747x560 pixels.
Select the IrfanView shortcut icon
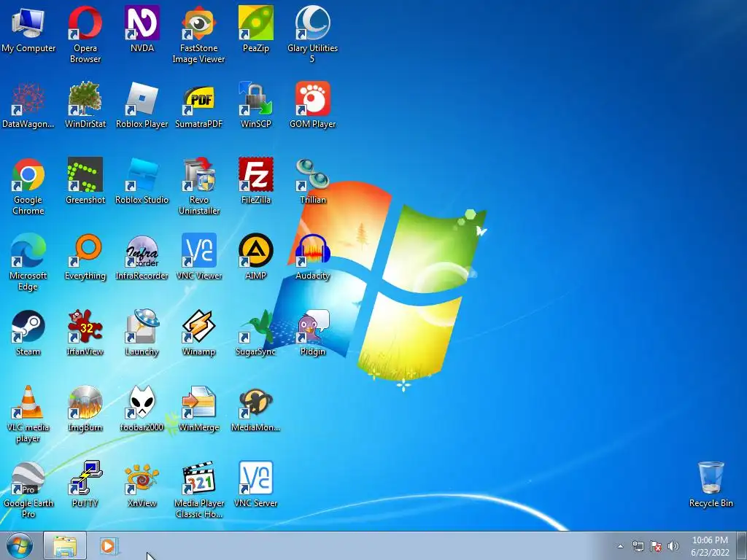(x=85, y=326)
